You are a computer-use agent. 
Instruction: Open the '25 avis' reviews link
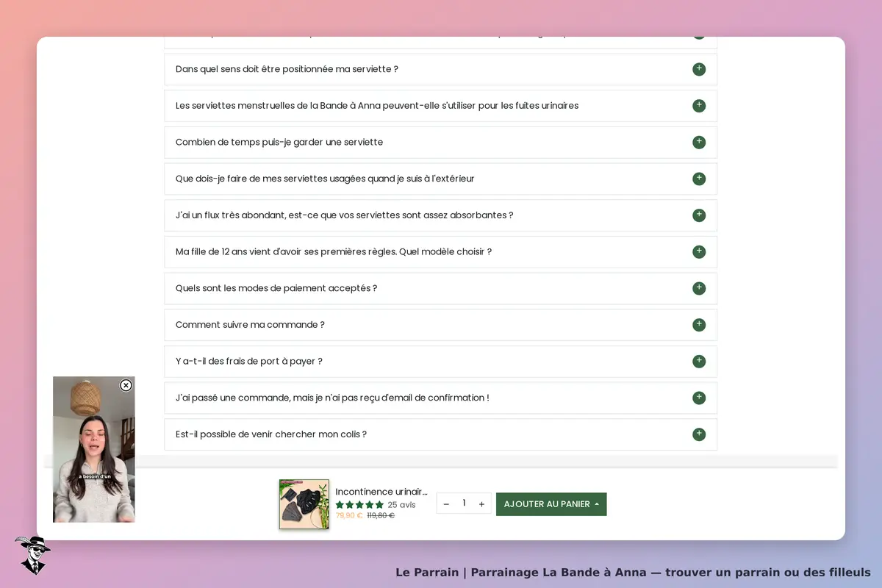(x=401, y=505)
